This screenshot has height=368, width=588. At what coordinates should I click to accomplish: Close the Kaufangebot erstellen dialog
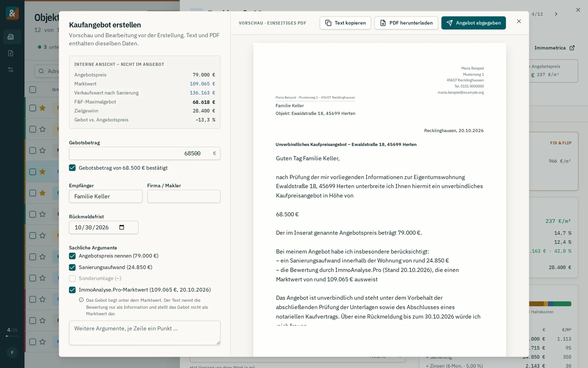click(519, 21)
